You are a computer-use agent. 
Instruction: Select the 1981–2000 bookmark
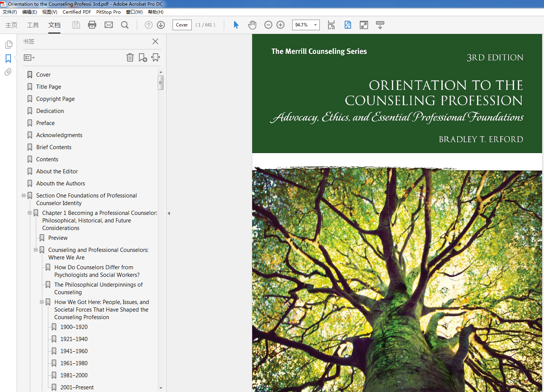pyautogui.click(x=74, y=375)
